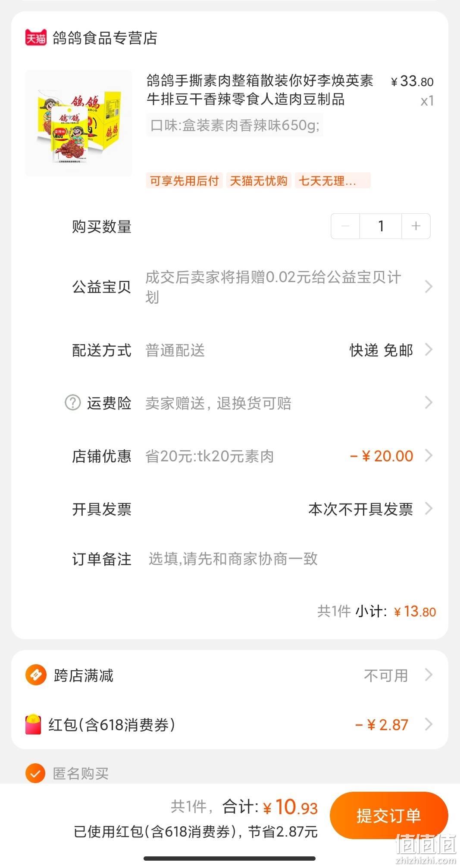
Task: Open 配送方式 delivery options chevron
Action: click(x=428, y=349)
